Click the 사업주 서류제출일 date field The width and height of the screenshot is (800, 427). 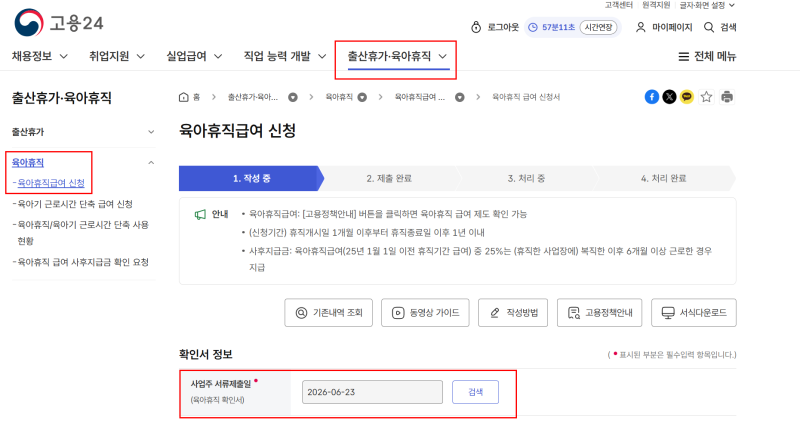click(x=372, y=392)
